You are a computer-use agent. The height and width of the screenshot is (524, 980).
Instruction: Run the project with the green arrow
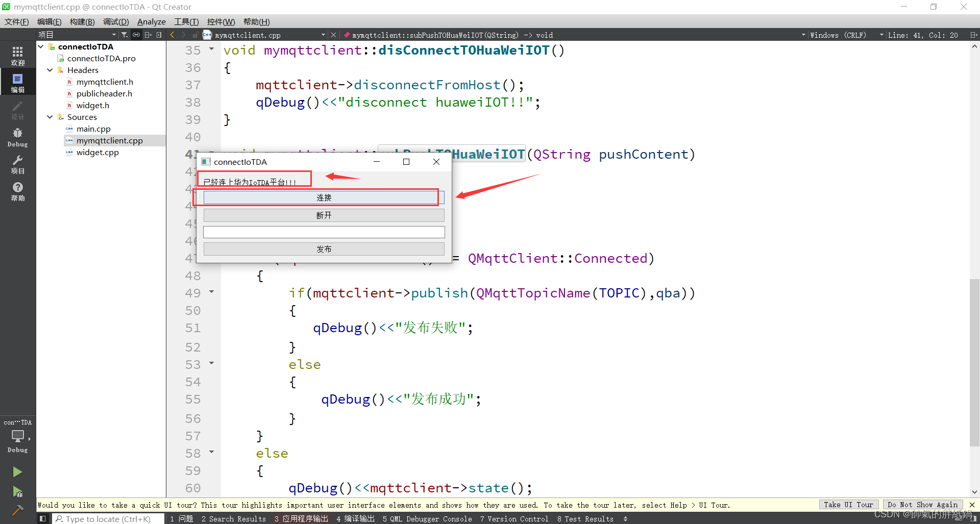coord(17,472)
